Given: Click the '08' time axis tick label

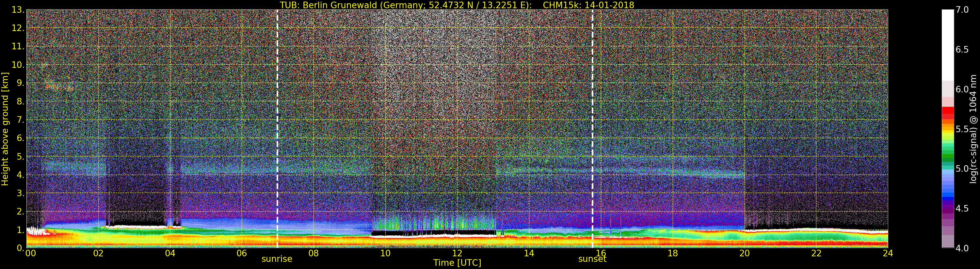Looking at the screenshot, I should click(313, 253).
